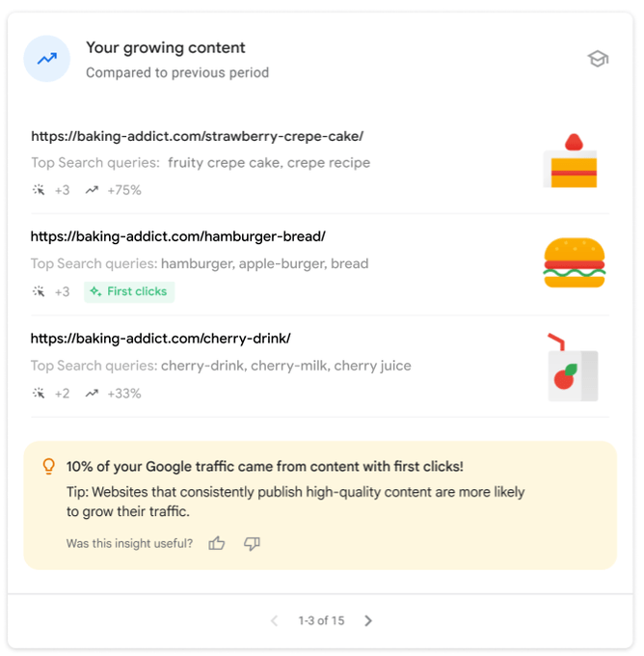
Task: Click trend arrow icon beside +33%
Action: click(92, 394)
